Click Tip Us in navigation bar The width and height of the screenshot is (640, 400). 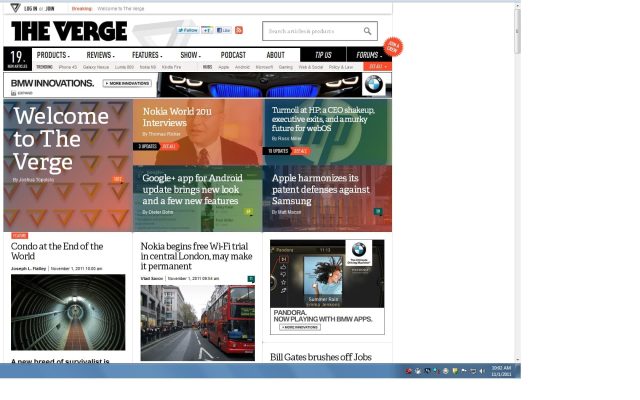pos(323,55)
